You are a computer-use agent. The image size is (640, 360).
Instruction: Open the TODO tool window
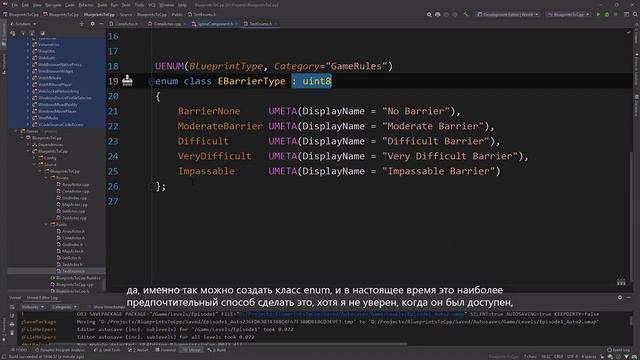[18, 350]
